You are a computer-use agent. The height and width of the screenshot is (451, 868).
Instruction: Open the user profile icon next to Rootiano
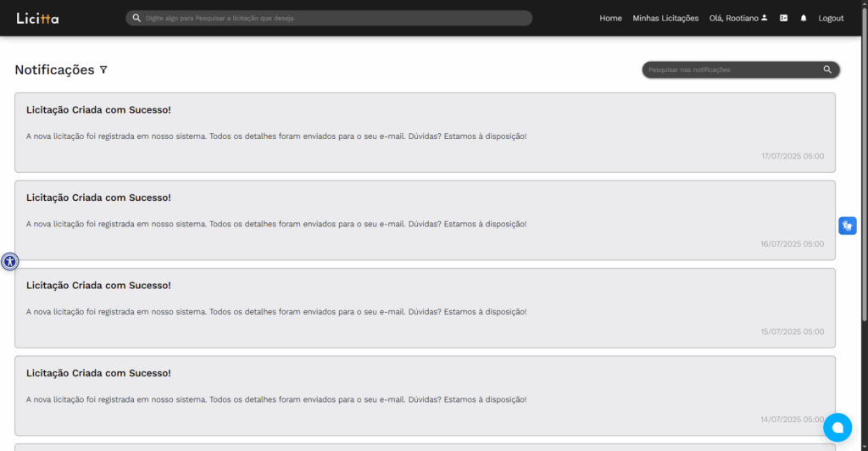(x=764, y=18)
